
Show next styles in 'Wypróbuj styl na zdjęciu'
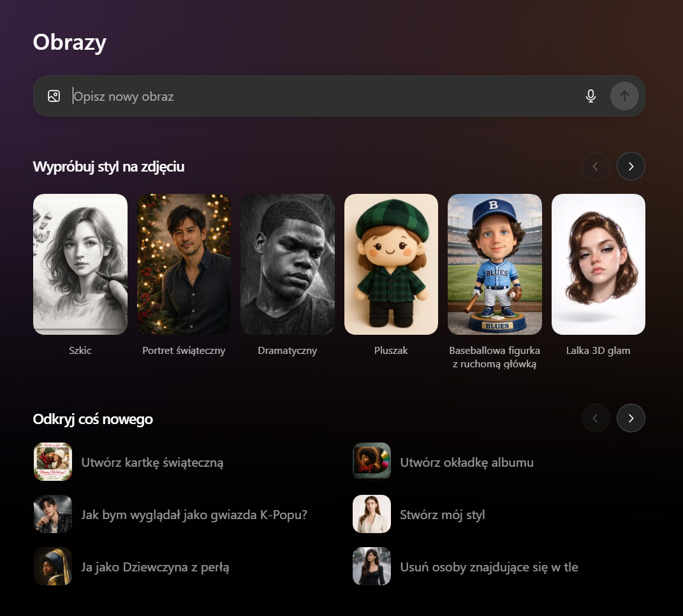pyautogui.click(x=631, y=166)
